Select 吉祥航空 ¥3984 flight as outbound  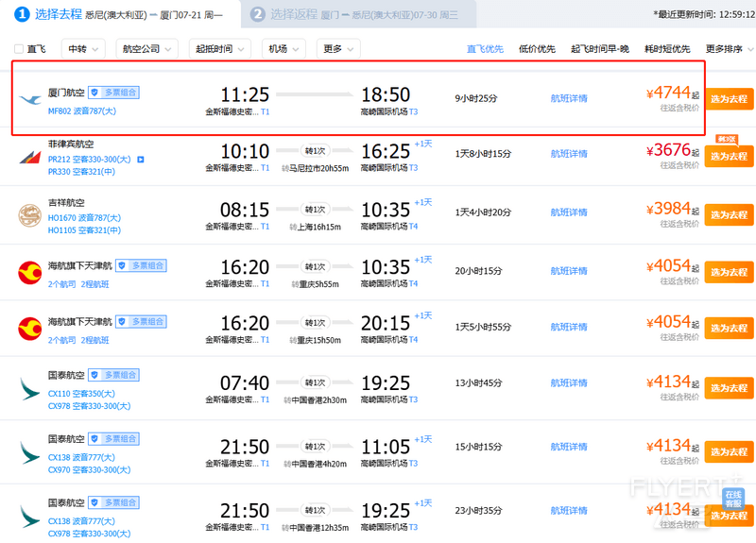pyautogui.click(x=729, y=214)
